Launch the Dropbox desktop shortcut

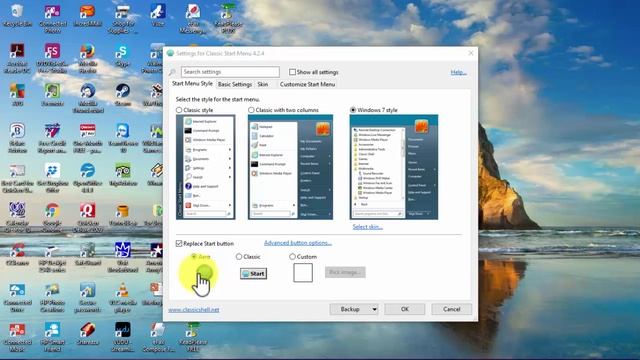[52, 177]
